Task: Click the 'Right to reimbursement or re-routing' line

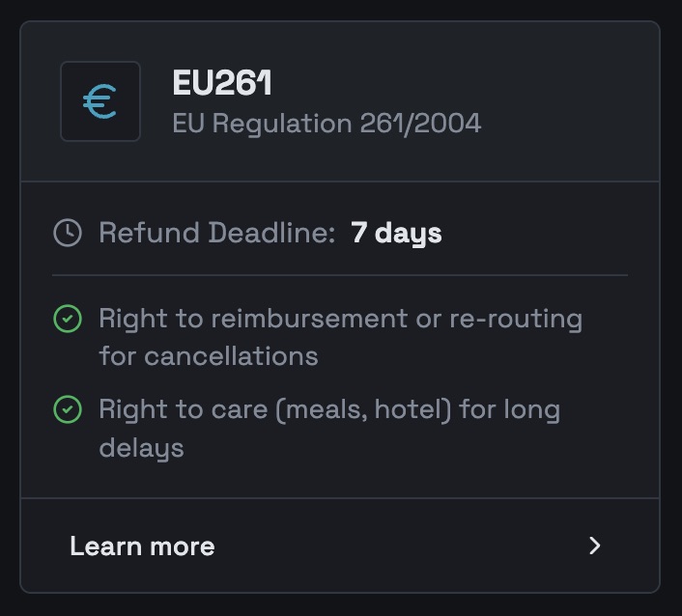Action: (x=340, y=319)
